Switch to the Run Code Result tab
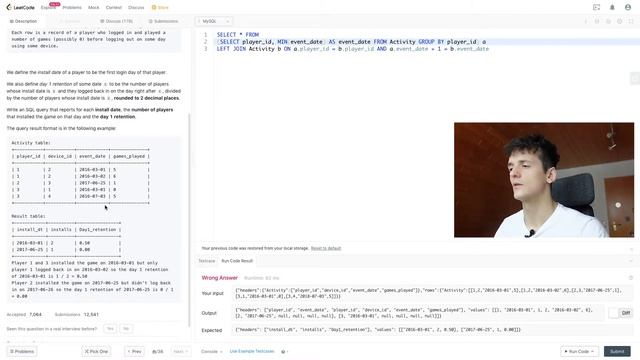Image resolution: width=640 pixels, height=360 pixels. (x=237, y=261)
